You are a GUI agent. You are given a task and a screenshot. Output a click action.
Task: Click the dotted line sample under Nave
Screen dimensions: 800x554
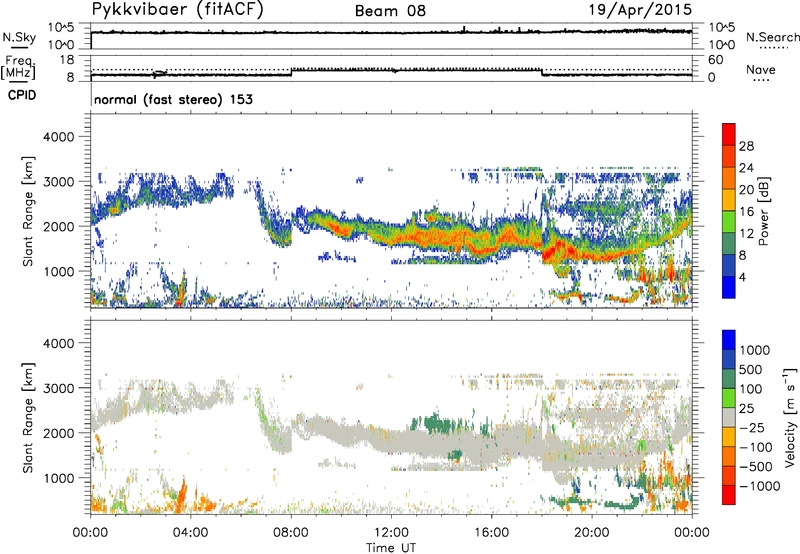(761, 80)
